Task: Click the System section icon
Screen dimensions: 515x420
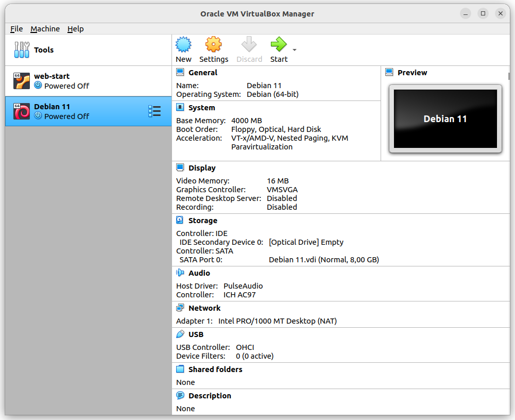Action: 180,107
